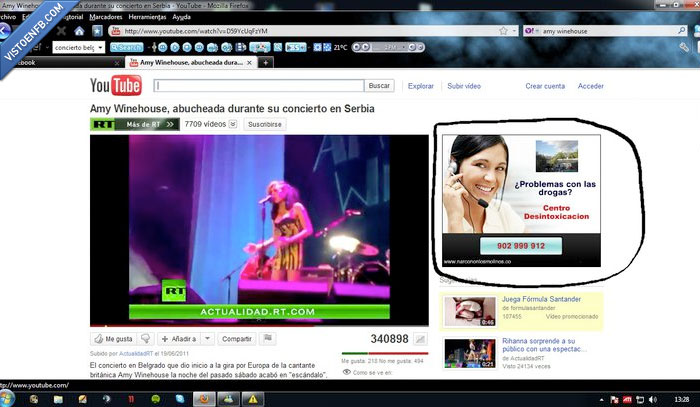Click the RT channel logo badge
This screenshot has height=407, width=700.
(x=103, y=125)
